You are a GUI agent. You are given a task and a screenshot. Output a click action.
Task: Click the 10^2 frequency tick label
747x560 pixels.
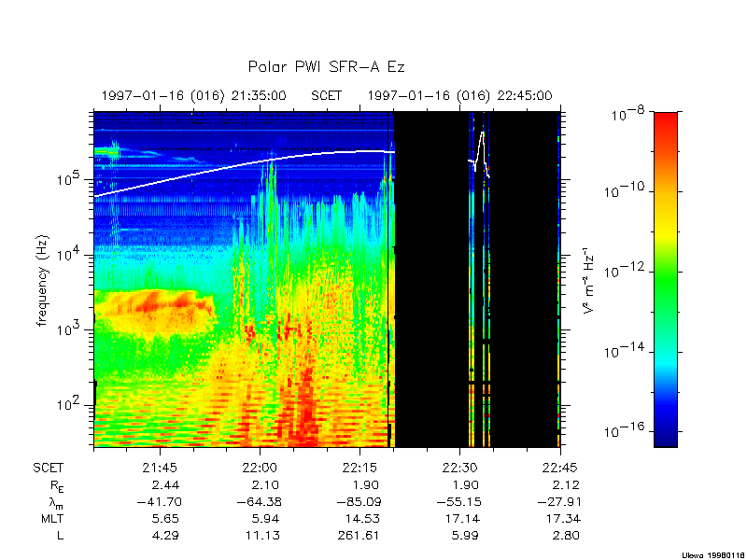74,404
